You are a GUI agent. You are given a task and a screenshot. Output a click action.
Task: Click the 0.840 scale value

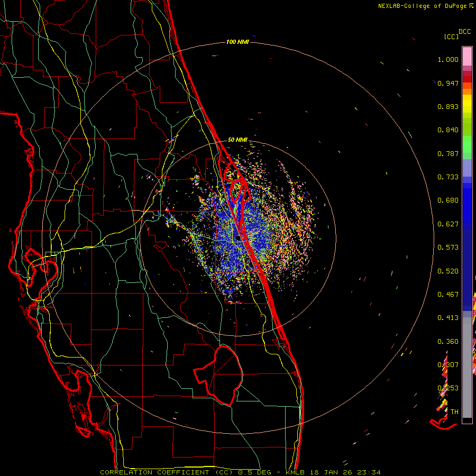click(x=448, y=130)
